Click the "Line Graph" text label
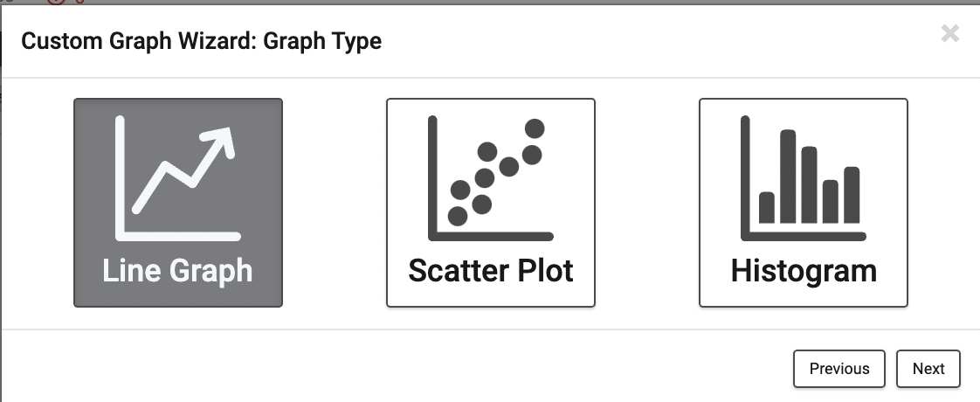This screenshot has width=980, height=402. click(177, 272)
